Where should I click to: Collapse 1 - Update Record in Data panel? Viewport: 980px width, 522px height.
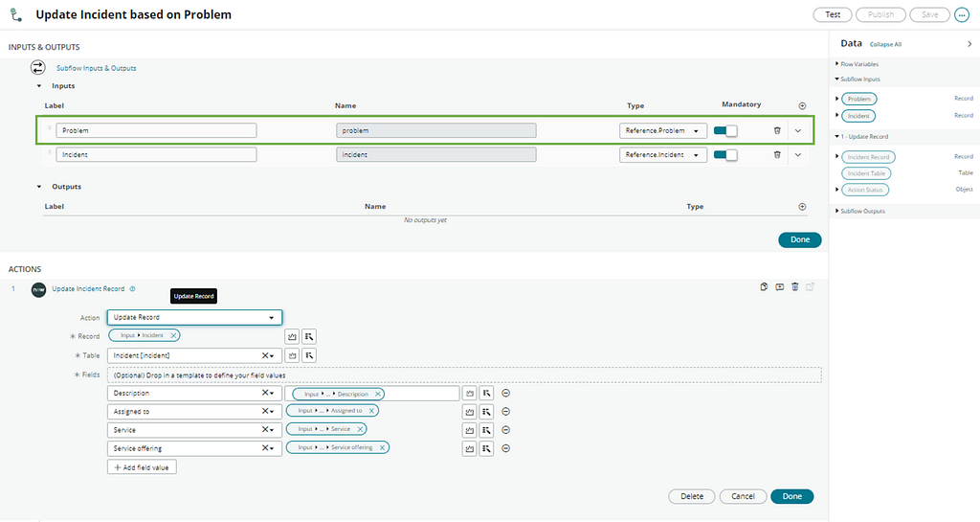pos(836,136)
